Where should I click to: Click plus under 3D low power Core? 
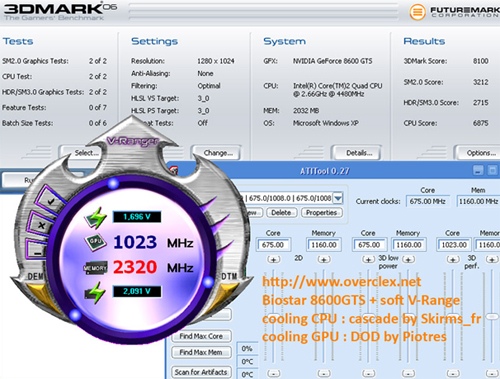[368, 259]
